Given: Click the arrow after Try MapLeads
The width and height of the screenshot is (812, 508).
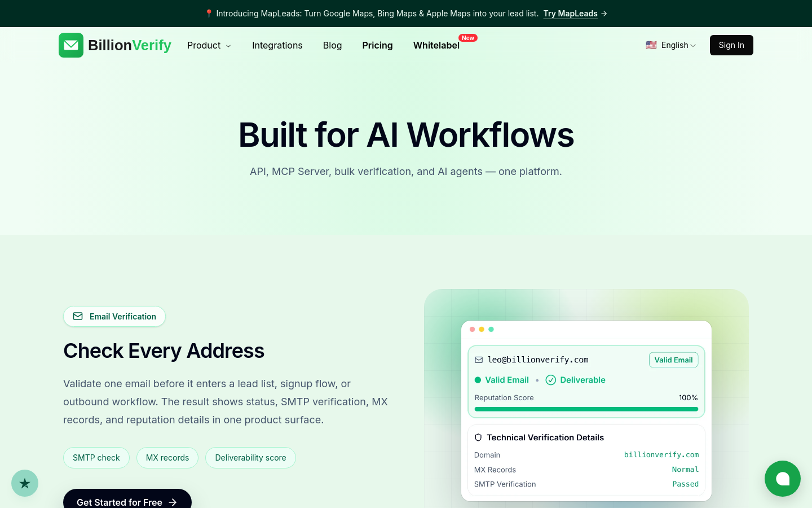Looking at the screenshot, I should 604,14.
